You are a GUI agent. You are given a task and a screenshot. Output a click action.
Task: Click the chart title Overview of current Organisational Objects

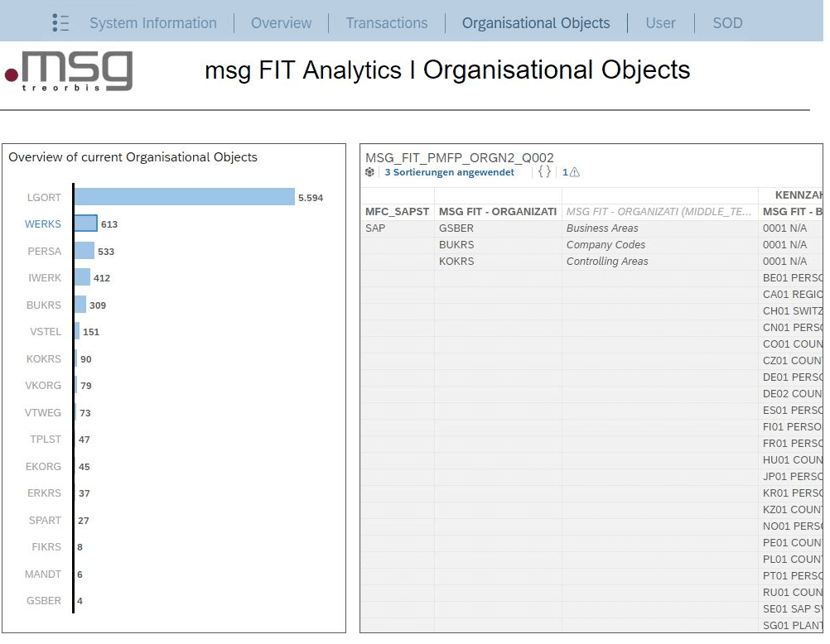133,157
